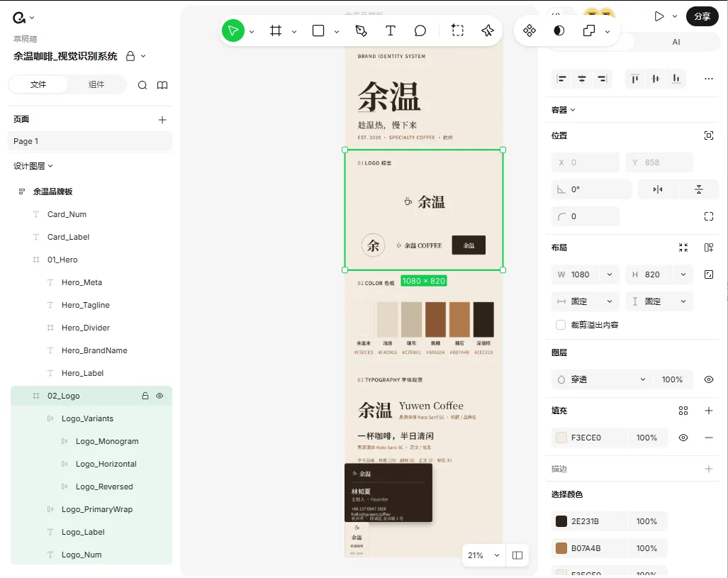This screenshot has width=728, height=578.
Task: Click the 分享 share button
Action: coord(702,17)
